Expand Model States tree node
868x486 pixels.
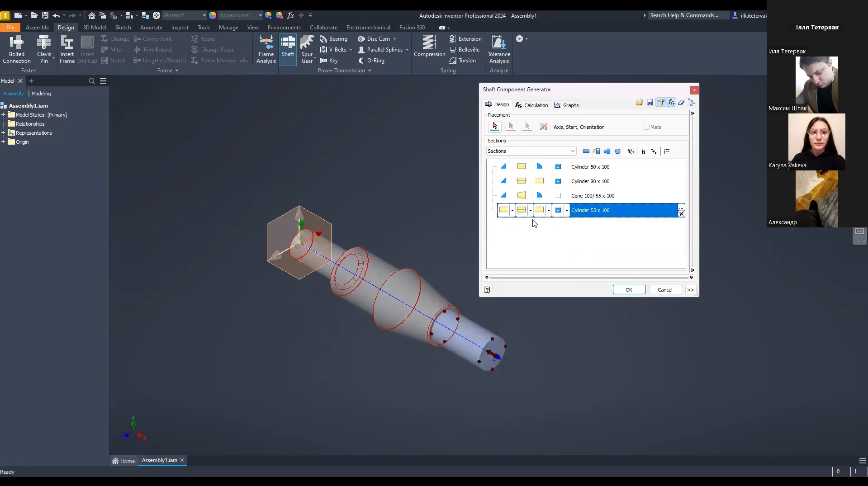3,115
